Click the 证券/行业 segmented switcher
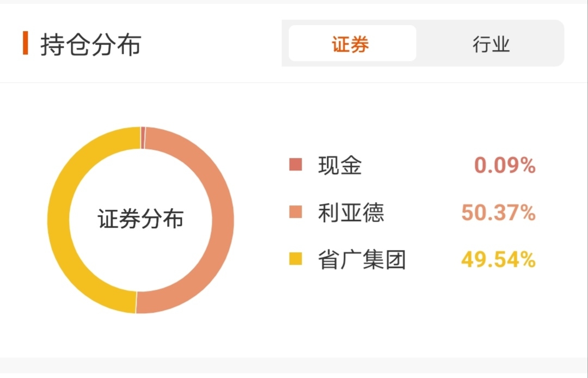Viewport: 588px width, 378px height. click(422, 44)
